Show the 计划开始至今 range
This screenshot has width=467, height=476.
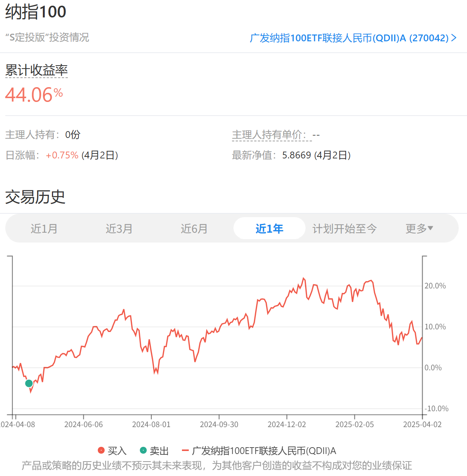click(x=344, y=229)
